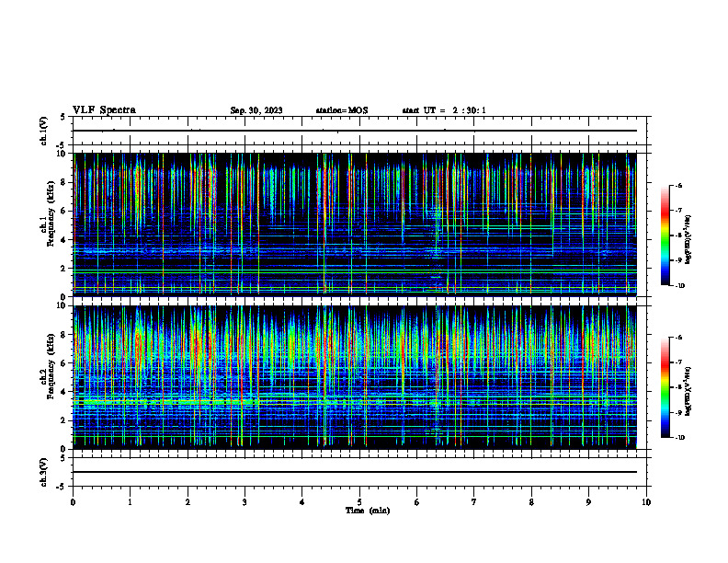The height and width of the screenshot is (563, 728).
Task: Click time axis tick label "9"
Action: (588, 502)
